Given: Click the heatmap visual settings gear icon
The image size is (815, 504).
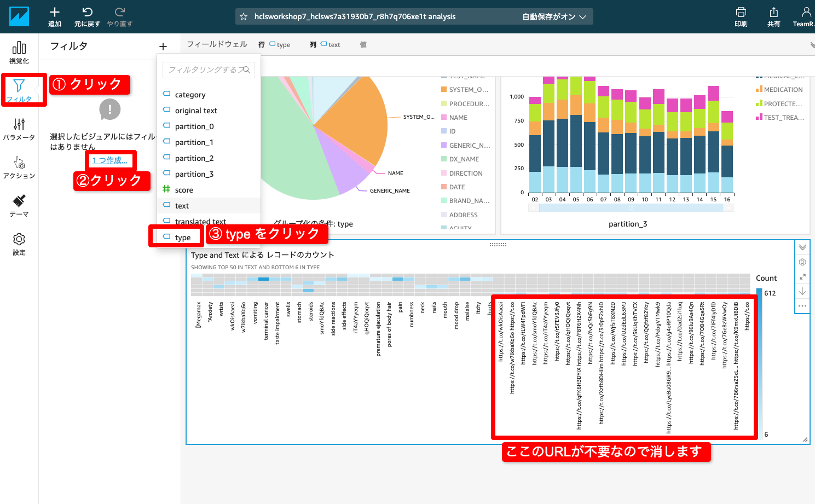Looking at the screenshot, I should click(802, 262).
